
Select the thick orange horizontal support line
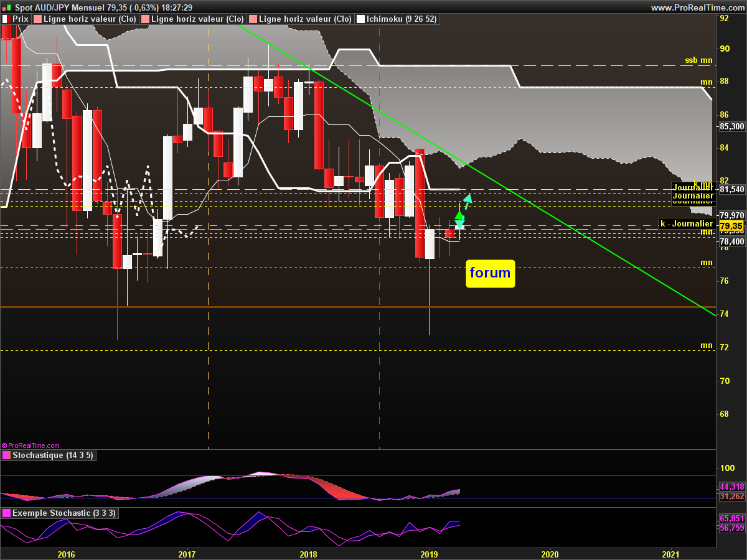(358, 307)
